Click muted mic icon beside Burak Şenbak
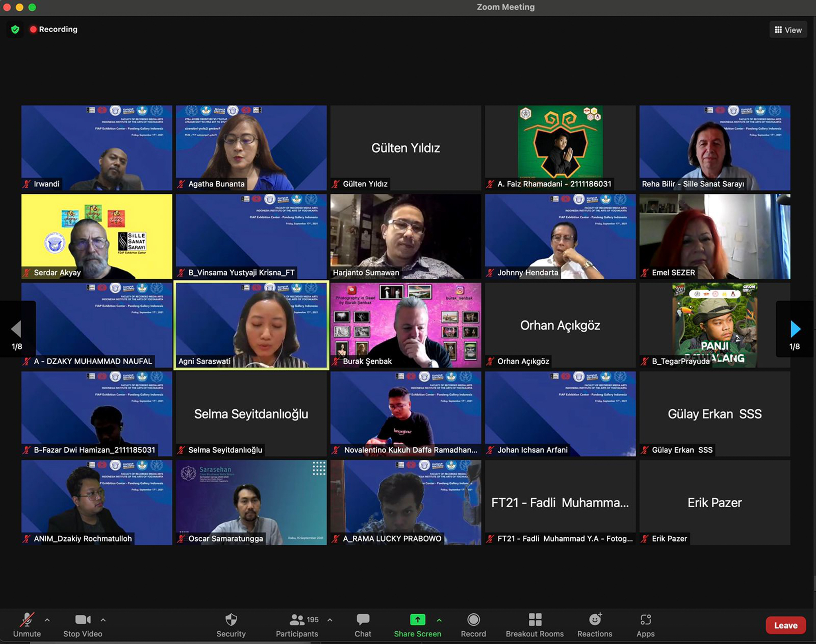The image size is (816, 644). click(336, 361)
